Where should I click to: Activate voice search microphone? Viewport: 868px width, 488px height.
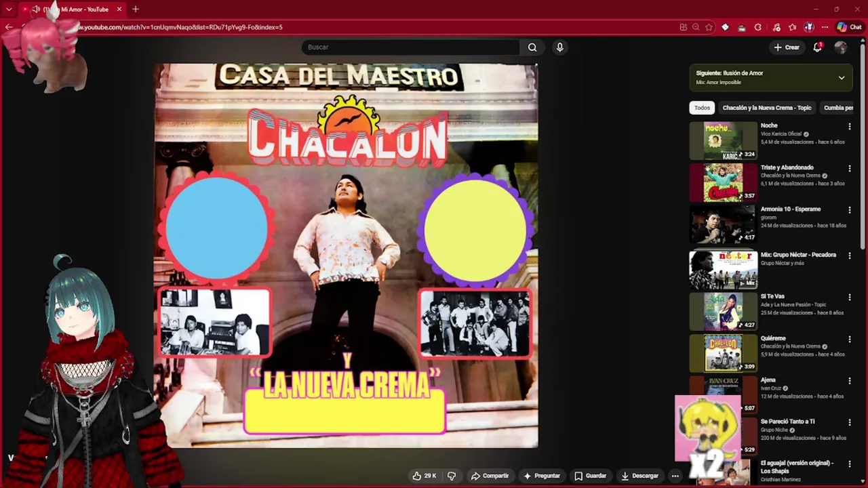tap(559, 47)
